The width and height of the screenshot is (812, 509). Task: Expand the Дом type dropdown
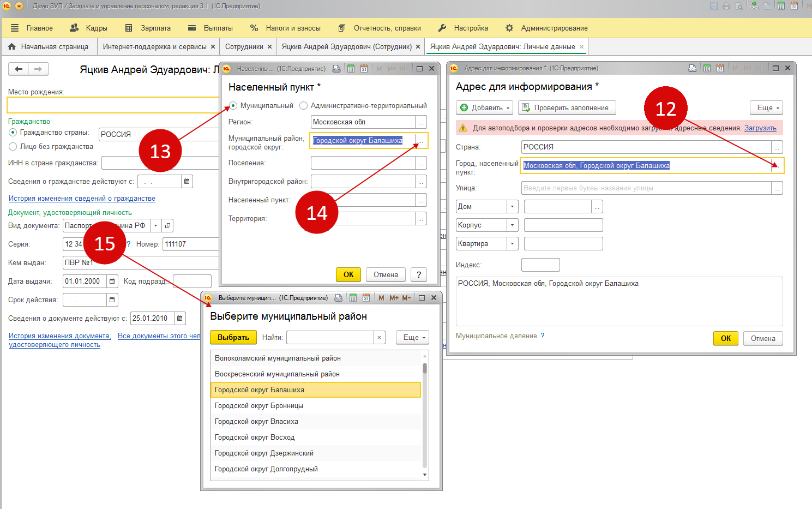point(512,207)
